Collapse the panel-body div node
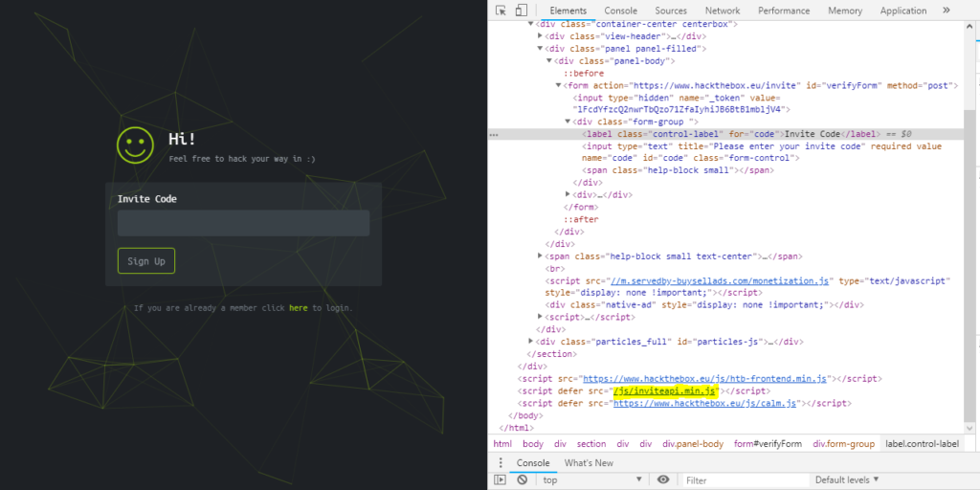The width and height of the screenshot is (980, 490). 549,60
